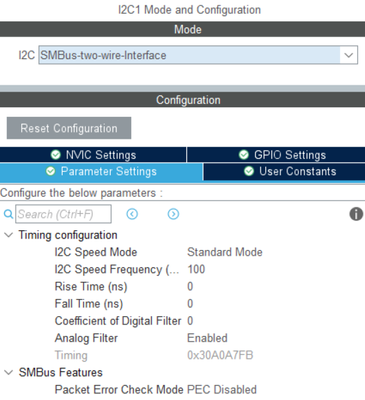This screenshot has height=400, width=365.
Task: Click the green check on GPIO Settings
Action: pyautogui.click(x=244, y=155)
